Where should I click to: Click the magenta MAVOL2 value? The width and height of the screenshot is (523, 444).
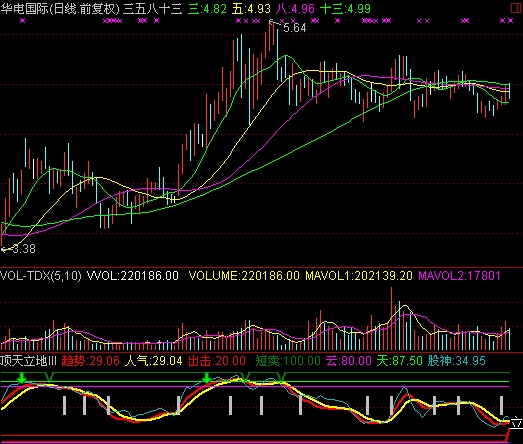point(459,276)
